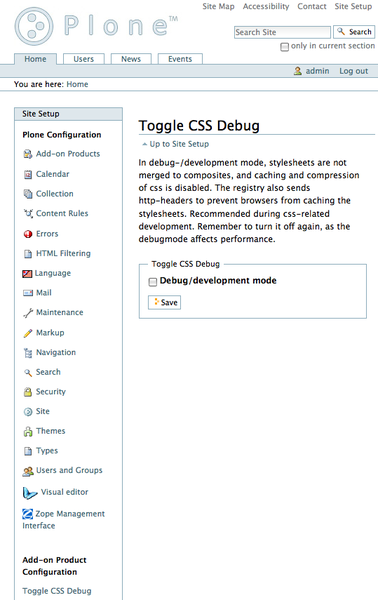Click the Visual editor icon
Image resolution: width=378 pixels, height=600 pixels.
pyautogui.click(x=30, y=492)
